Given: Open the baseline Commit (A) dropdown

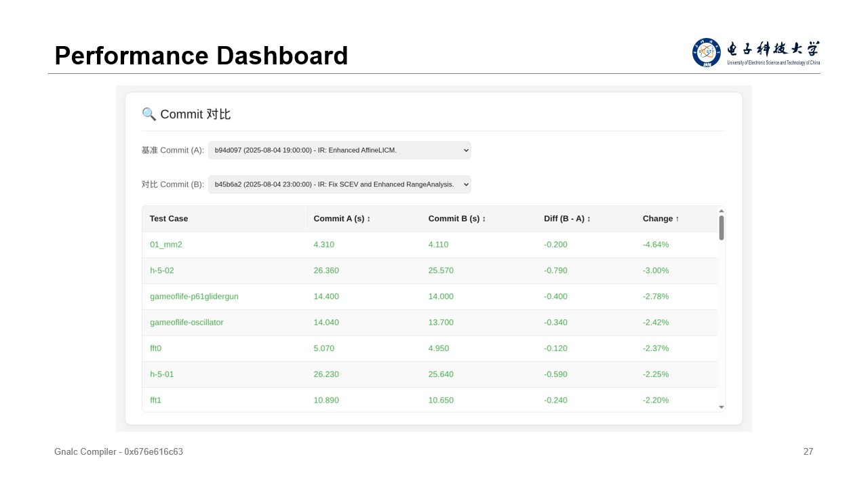Looking at the screenshot, I should pyautogui.click(x=339, y=150).
